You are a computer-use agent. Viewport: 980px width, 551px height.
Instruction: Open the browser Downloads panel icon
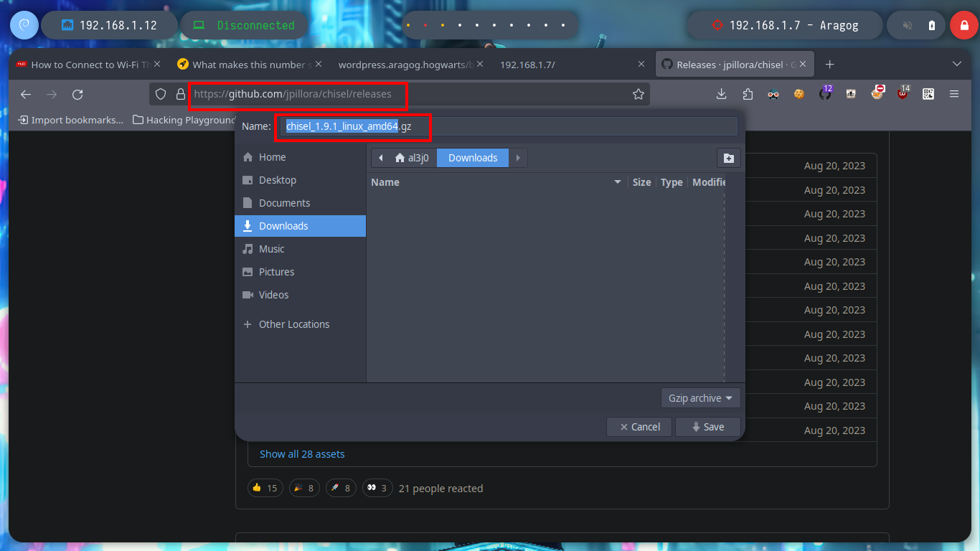(x=722, y=94)
